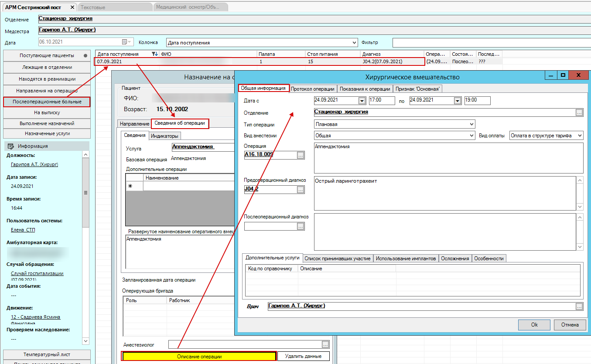Screen dimensions: 591x364
Task: Open Послеоперационные больные list
Action: pos(47,102)
